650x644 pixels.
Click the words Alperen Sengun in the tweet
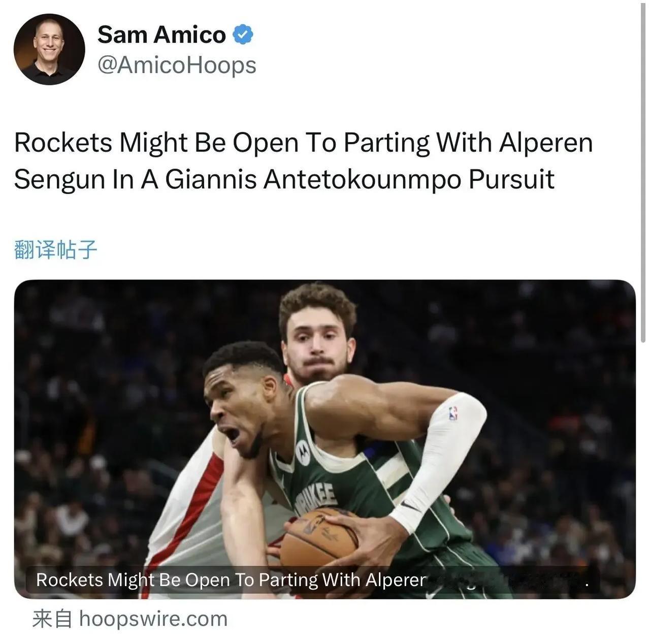pyautogui.click(x=304, y=161)
